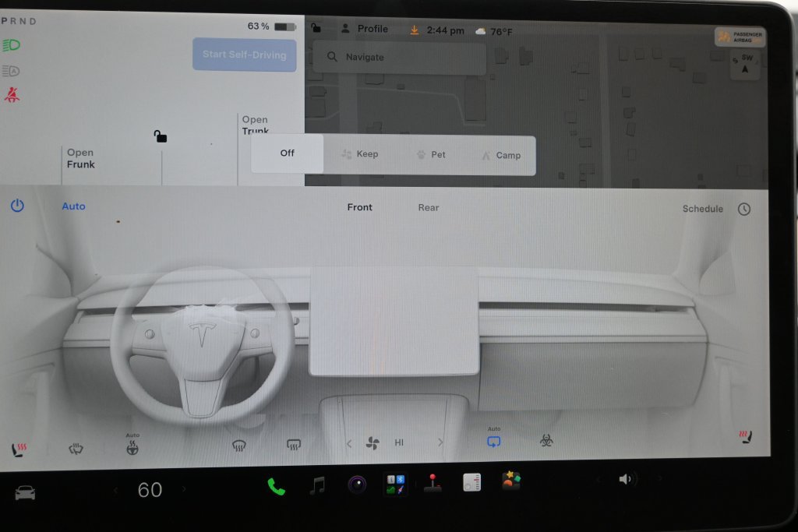Screen dimensions: 798x532
Task: Toggle front windshield defrost
Action: 238,446
